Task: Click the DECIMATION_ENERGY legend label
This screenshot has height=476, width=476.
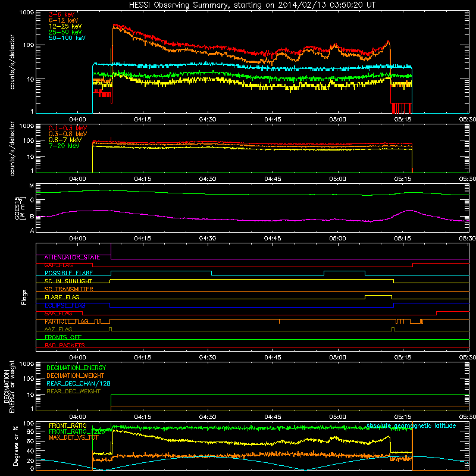Action: [76, 368]
